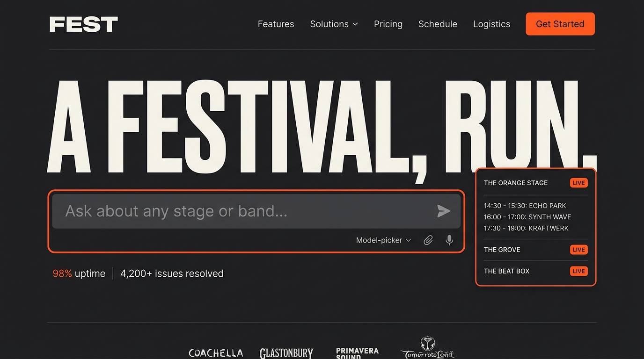Click LIVE badge for The Orange Stage

[x=578, y=183]
